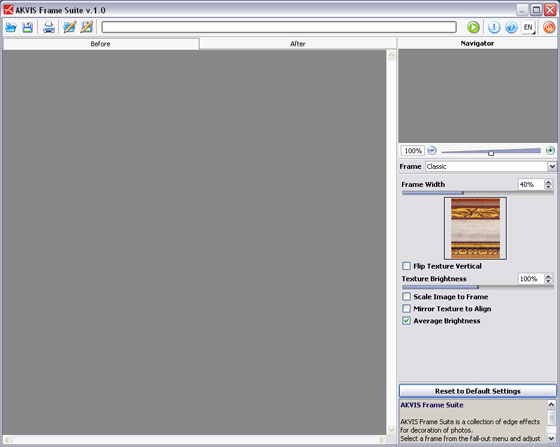
Task: Zoom in with the plus magnifier icon
Action: click(550, 151)
